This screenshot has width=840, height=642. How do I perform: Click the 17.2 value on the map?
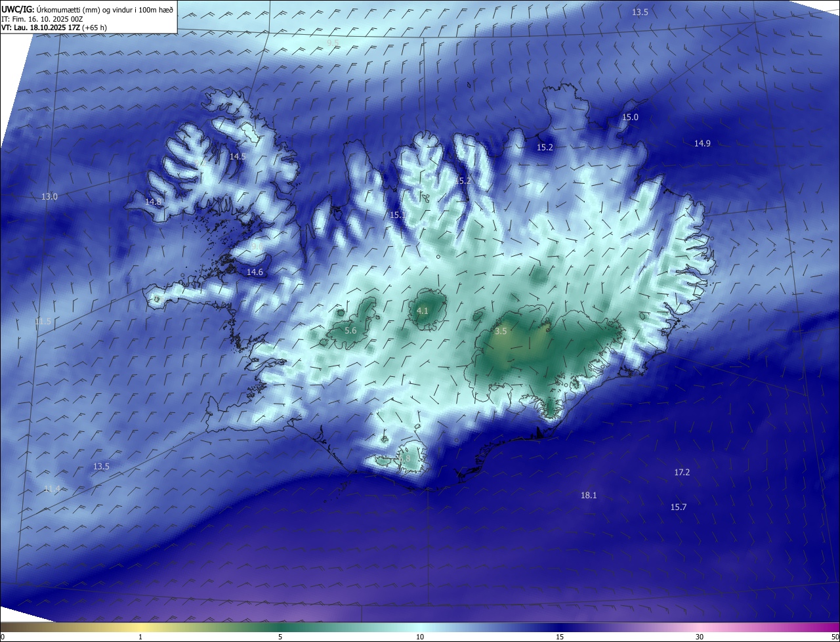(682, 472)
